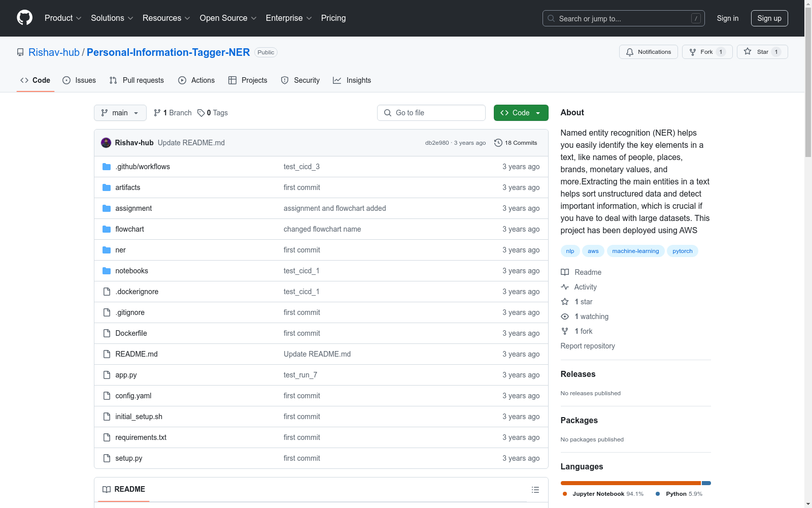Image resolution: width=812 pixels, height=508 pixels.
Task: Click the star icon in Star button
Action: pos(748,51)
